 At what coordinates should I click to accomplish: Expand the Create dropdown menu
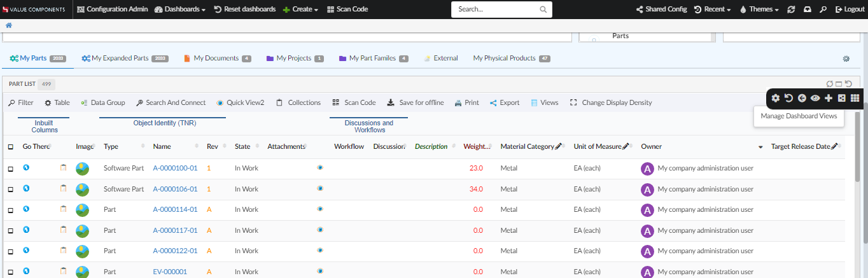[300, 10]
